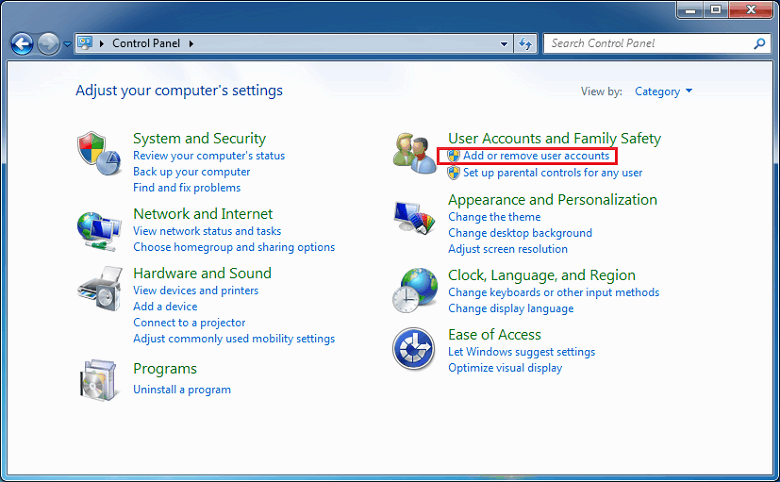Click the Network and Internet globe icon

99,230
